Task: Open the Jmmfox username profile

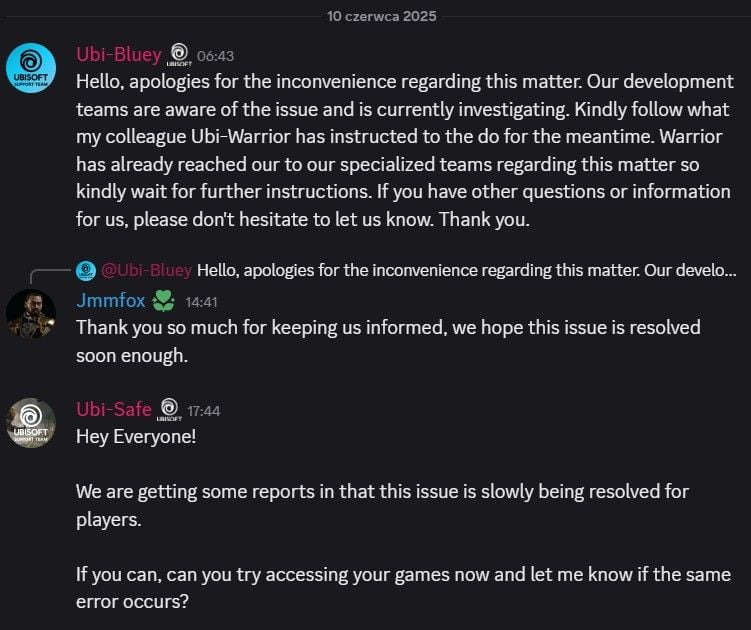Action: [111, 301]
